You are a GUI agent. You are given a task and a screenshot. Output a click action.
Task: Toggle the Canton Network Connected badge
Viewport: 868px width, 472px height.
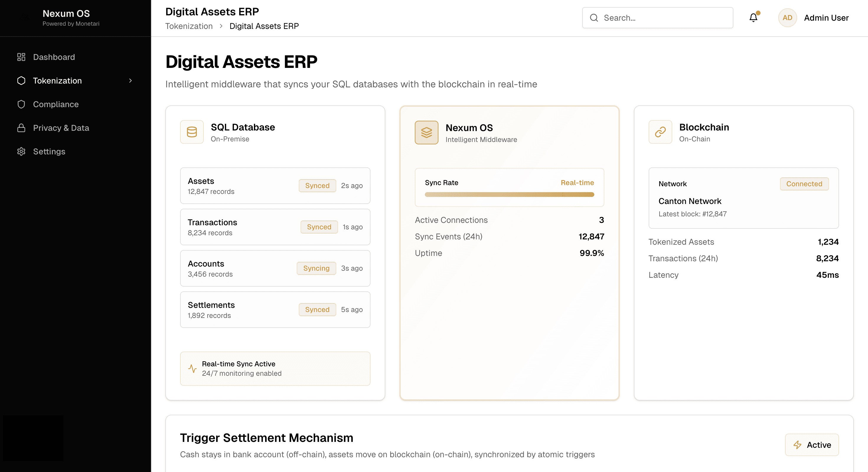[804, 184]
